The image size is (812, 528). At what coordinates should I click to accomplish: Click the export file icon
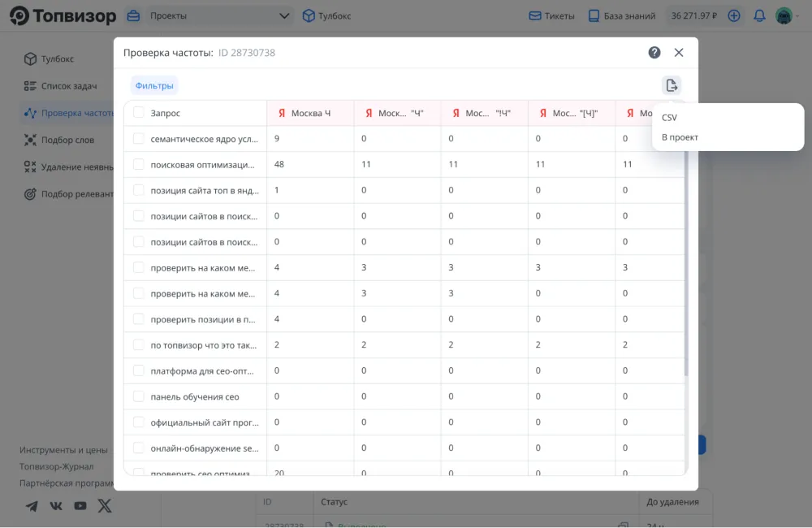click(x=672, y=85)
